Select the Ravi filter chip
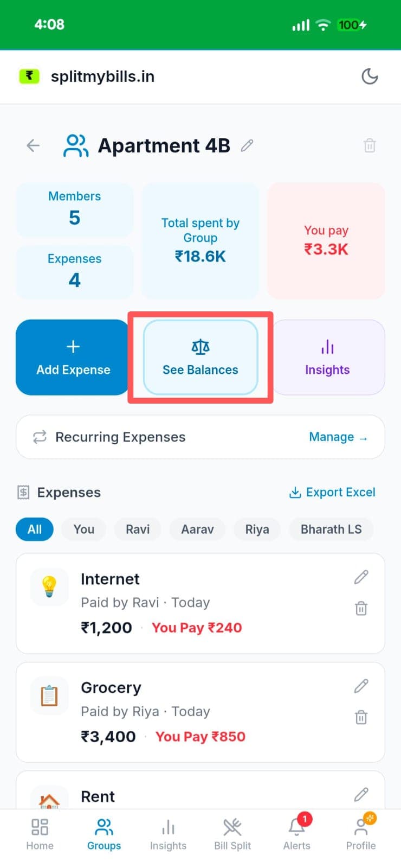 tap(137, 529)
